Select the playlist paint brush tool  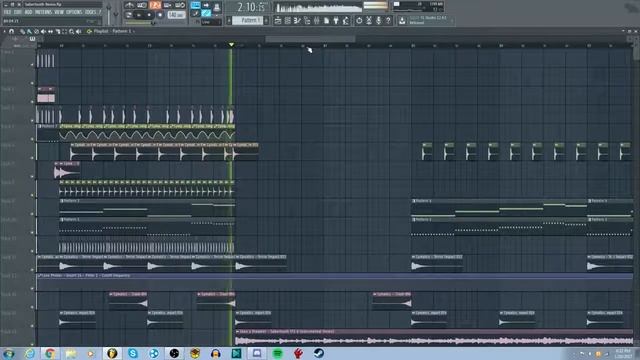[x=29, y=31]
